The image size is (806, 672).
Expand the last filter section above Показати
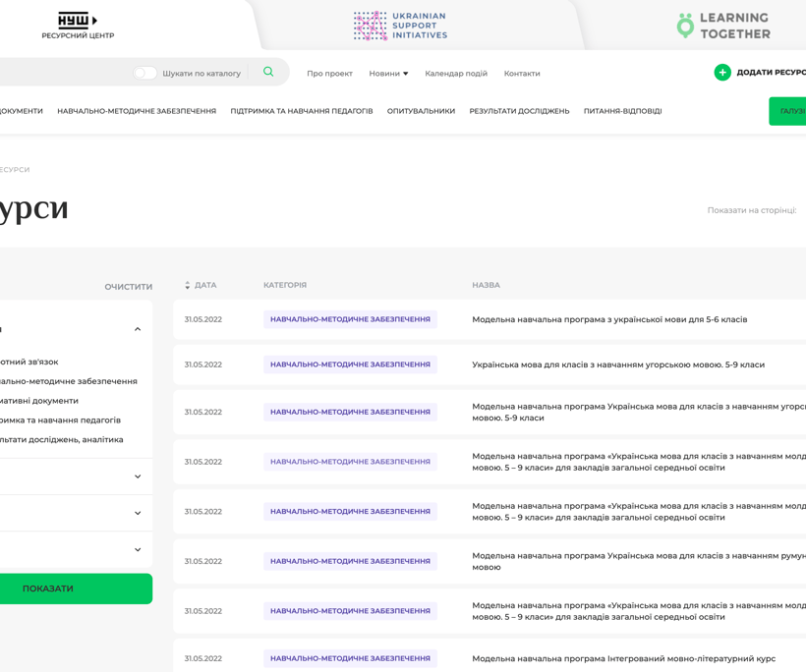coord(138,550)
